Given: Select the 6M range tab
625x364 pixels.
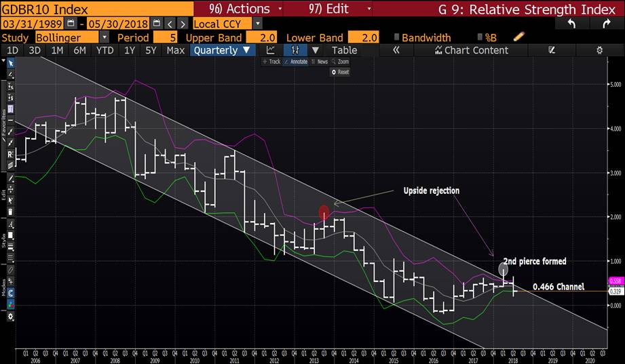Looking at the screenshot, I should coord(79,50).
